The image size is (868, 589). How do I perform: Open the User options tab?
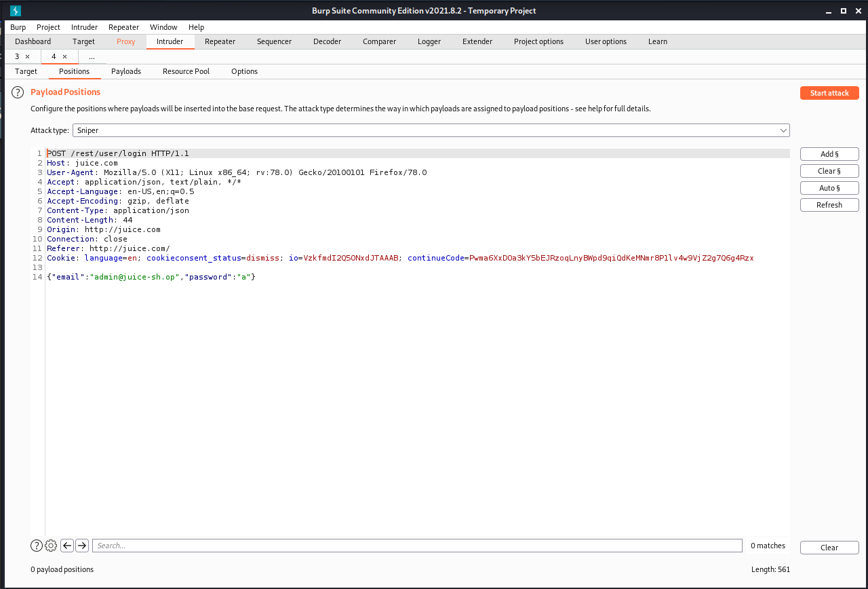(x=606, y=41)
